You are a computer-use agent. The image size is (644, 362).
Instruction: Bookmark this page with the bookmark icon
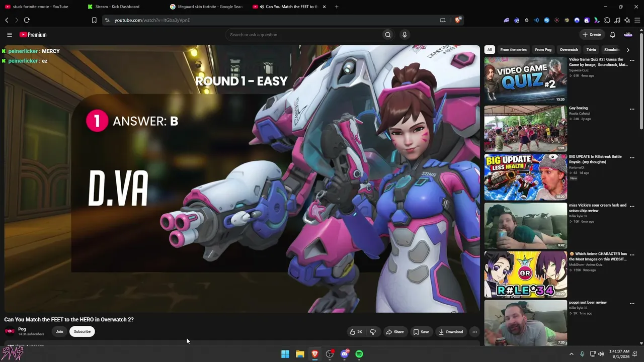point(94,20)
